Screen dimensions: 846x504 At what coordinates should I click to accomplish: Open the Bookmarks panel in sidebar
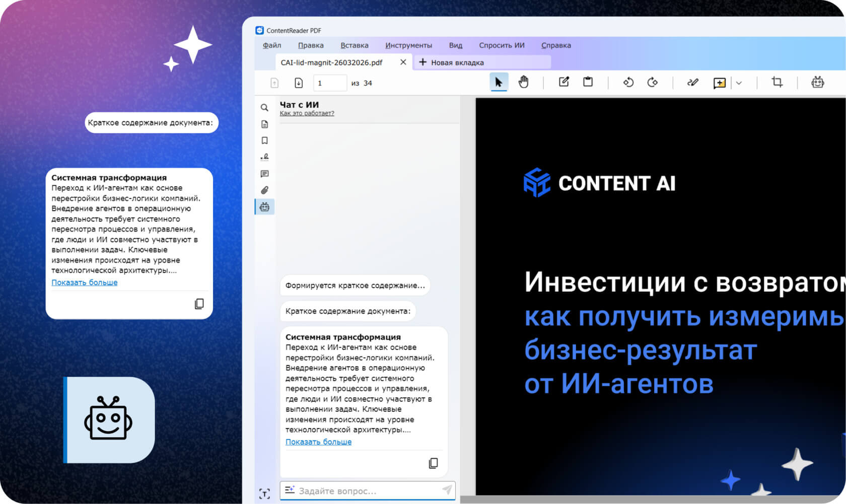point(264,140)
